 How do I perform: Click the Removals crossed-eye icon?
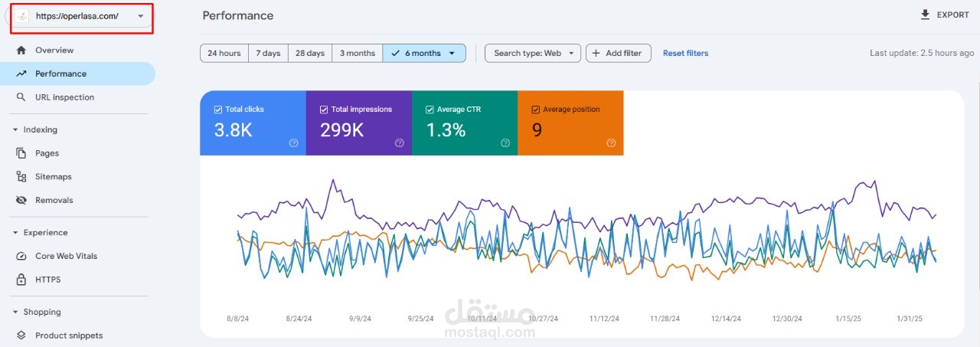tap(21, 201)
